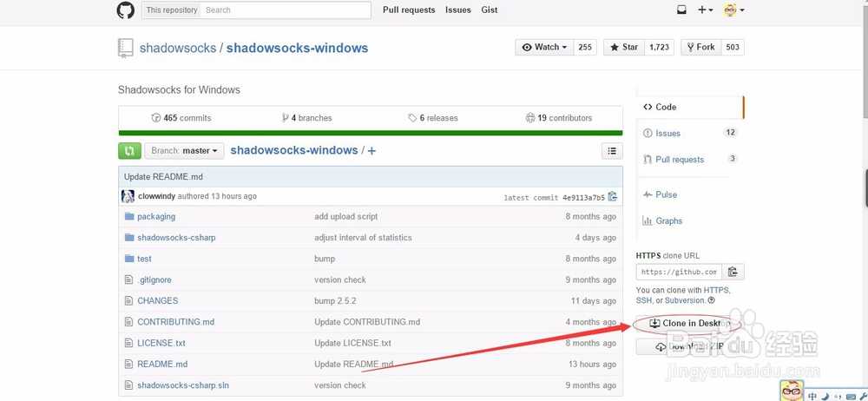View the 1,723 stargazers count
This screenshot has height=401, width=868.
(660, 47)
